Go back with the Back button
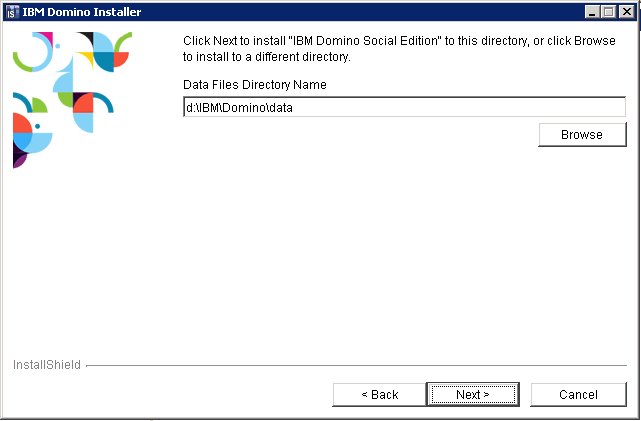The width and height of the screenshot is (641, 421). [379, 394]
